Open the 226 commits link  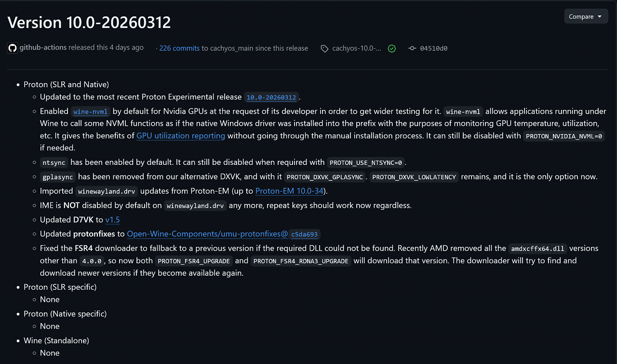pos(179,48)
